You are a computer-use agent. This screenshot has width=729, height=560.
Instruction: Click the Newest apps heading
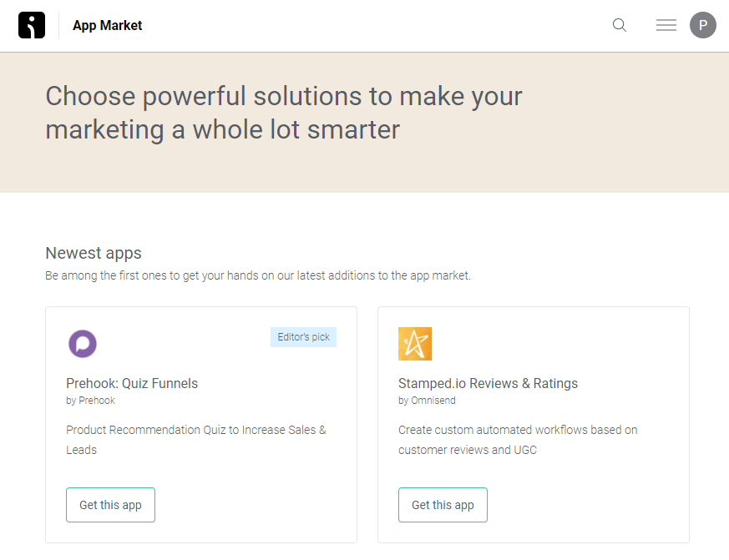click(94, 253)
